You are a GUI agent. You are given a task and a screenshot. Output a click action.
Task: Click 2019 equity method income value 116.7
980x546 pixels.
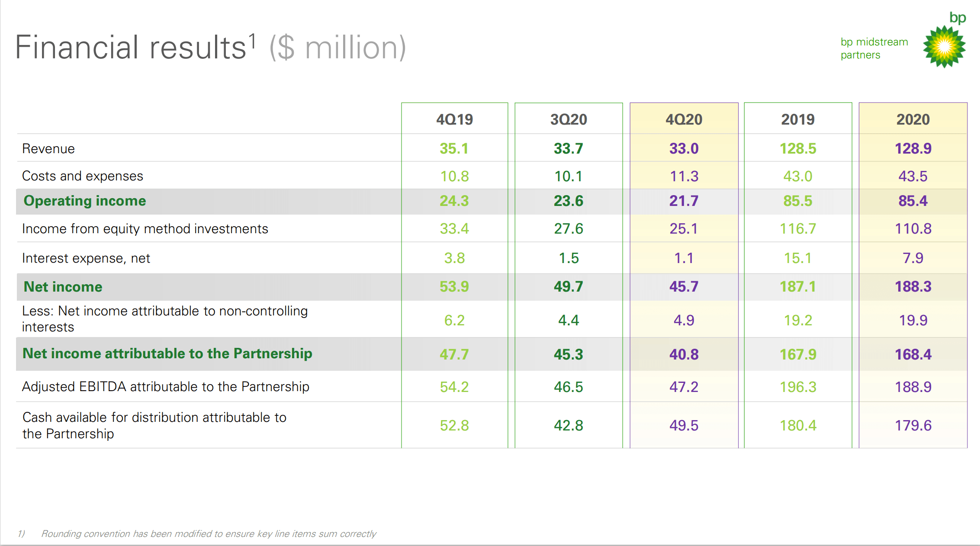[798, 229]
